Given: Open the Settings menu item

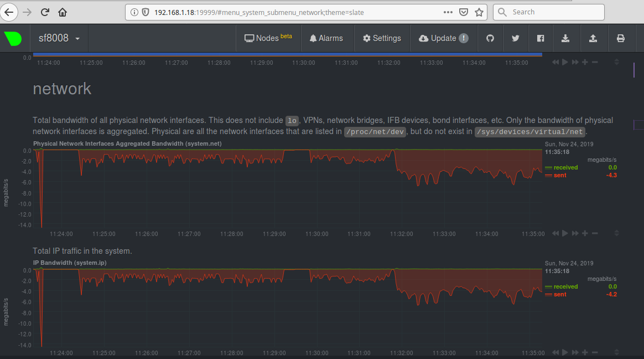Looking at the screenshot, I should (x=382, y=38).
